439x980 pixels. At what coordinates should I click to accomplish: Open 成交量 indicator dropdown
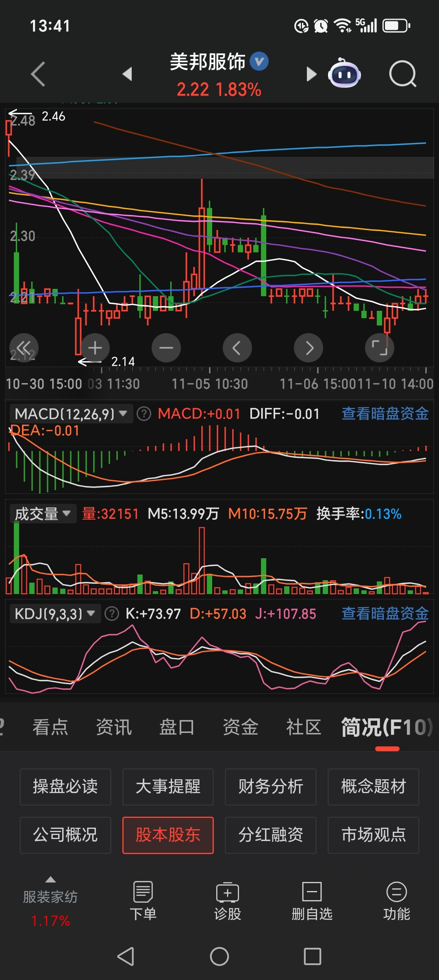tap(43, 514)
